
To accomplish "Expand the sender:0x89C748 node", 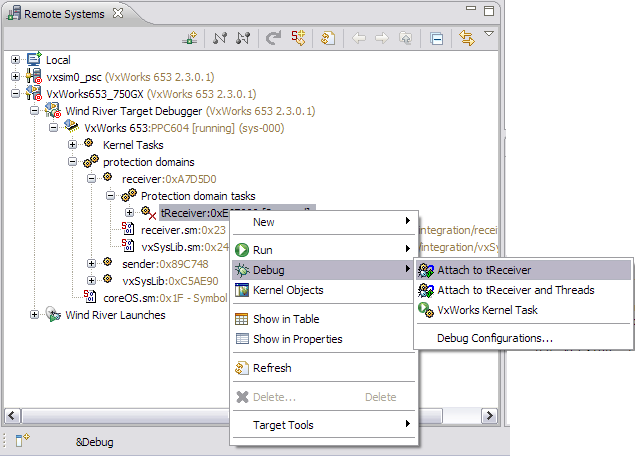I will 92,264.
